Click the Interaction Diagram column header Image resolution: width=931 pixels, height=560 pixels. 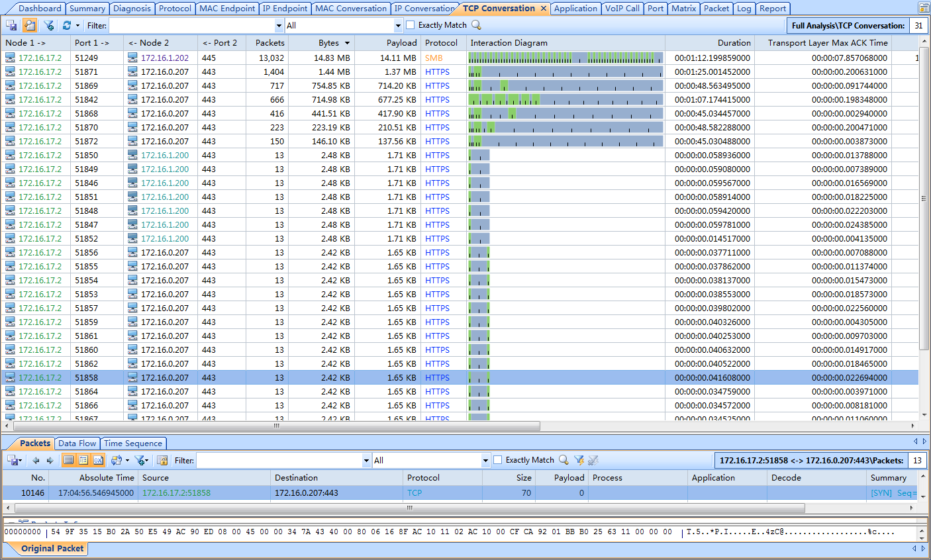coord(565,42)
